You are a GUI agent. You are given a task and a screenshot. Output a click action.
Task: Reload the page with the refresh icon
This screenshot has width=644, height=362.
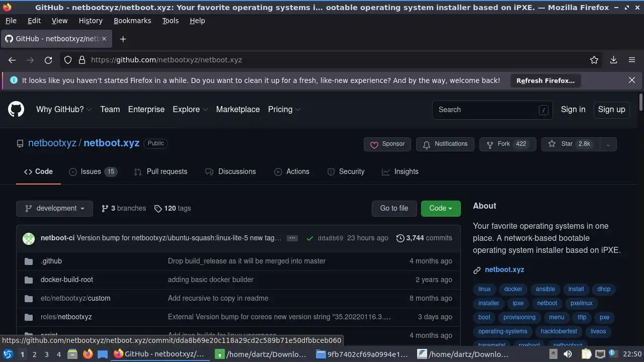pyautogui.click(x=48, y=60)
